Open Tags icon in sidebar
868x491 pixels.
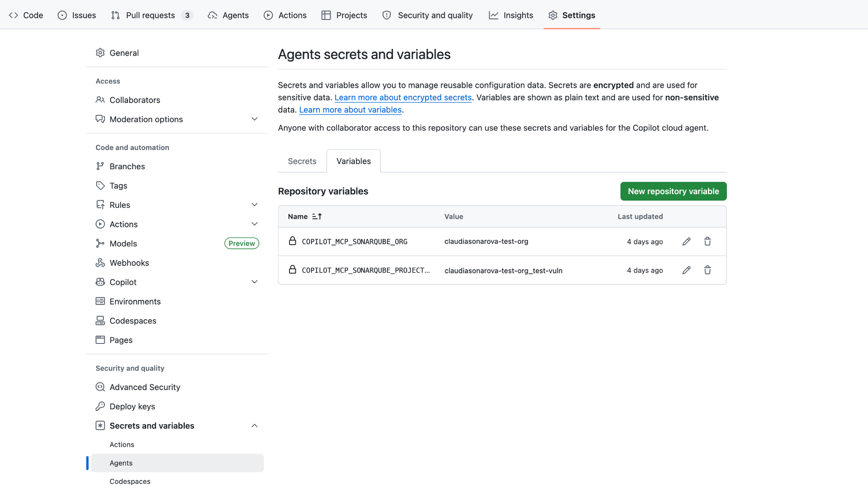(x=100, y=186)
